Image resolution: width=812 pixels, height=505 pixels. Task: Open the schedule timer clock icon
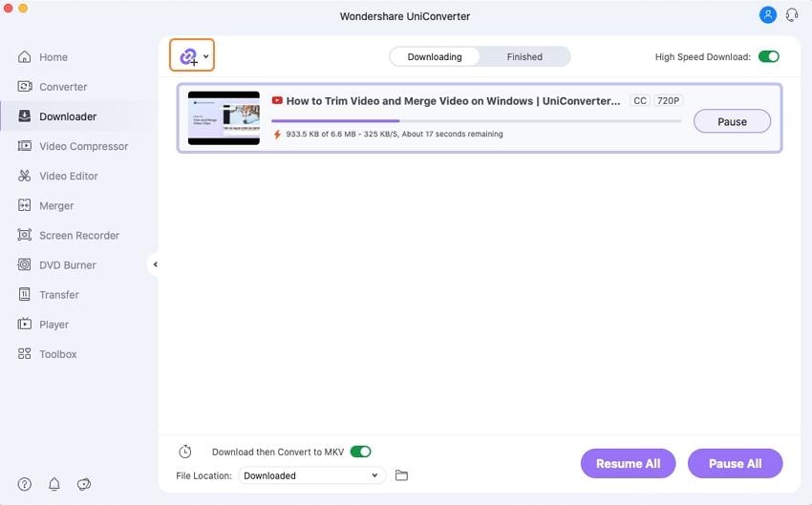185,452
